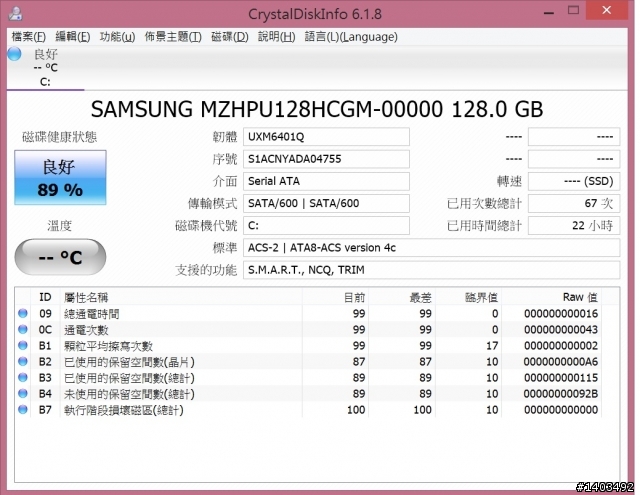Click the features field S.M.A.R.T., NCQ, TRIM

pos(431,270)
